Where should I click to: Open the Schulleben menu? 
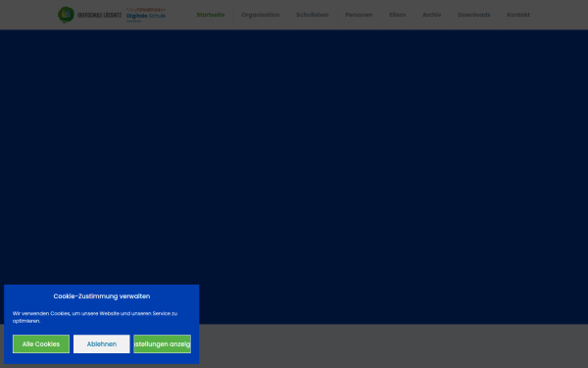313,15
